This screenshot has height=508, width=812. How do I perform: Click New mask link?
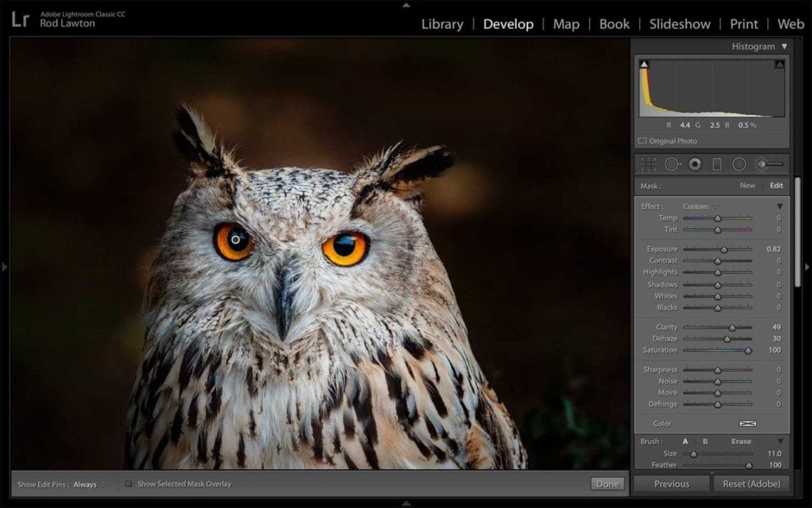pyautogui.click(x=747, y=186)
